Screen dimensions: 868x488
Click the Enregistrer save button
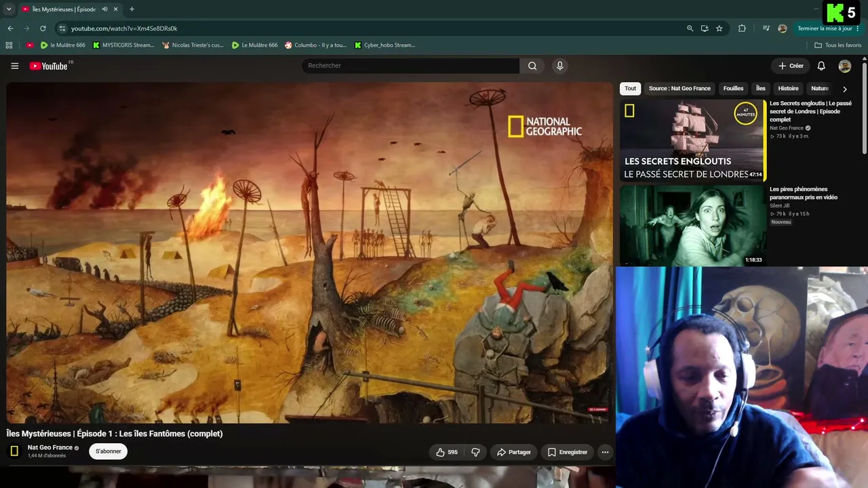coord(568,452)
